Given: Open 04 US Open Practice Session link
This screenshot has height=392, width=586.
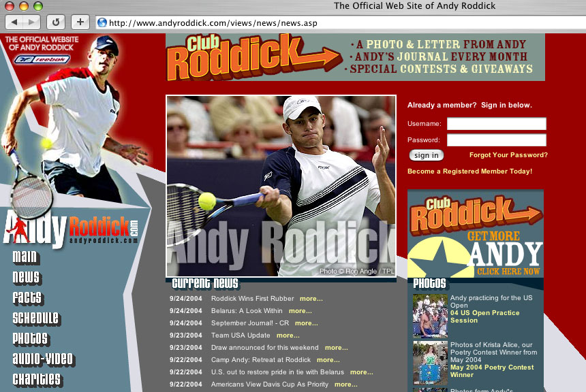Looking at the screenshot, I should pyautogui.click(x=484, y=316).
